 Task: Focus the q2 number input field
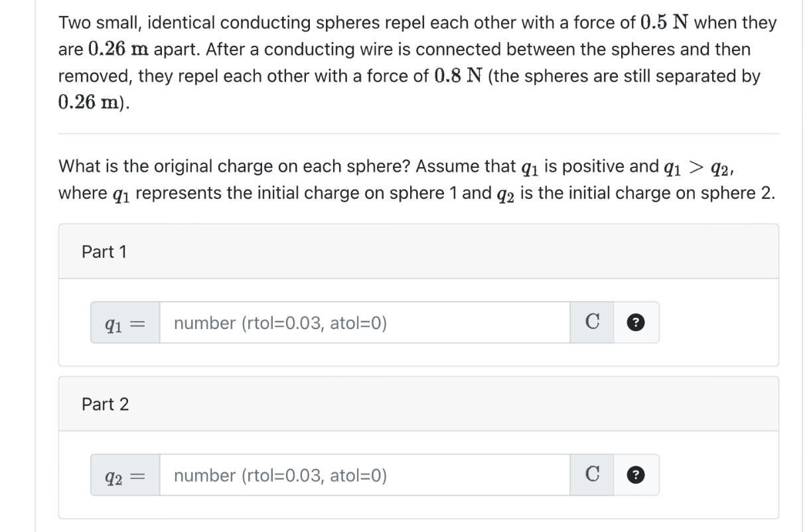(x=364, y=476)
